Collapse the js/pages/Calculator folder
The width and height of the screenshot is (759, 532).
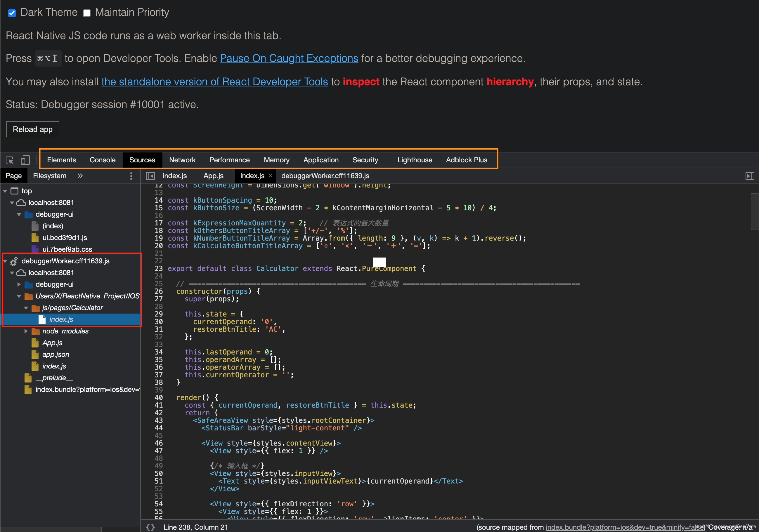point(26,308)
